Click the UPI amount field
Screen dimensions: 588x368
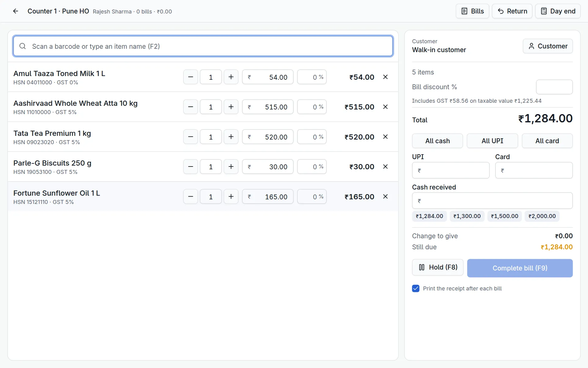click(451, 170)
